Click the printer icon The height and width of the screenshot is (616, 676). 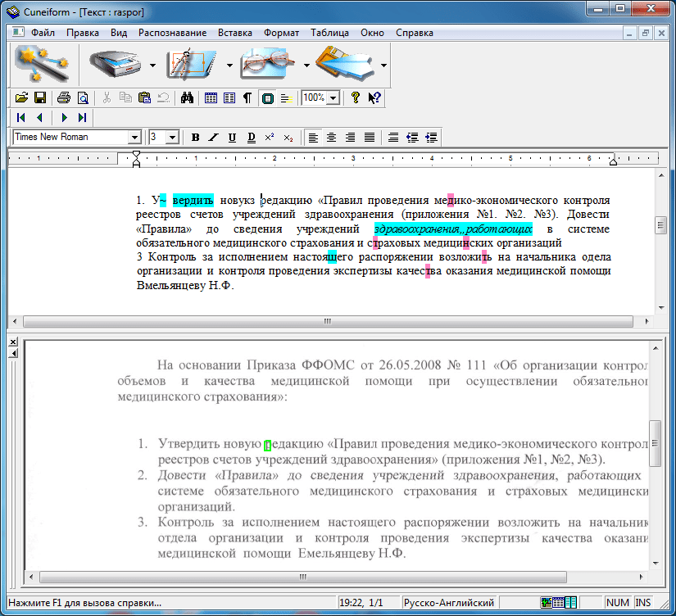tap(64, 98)
